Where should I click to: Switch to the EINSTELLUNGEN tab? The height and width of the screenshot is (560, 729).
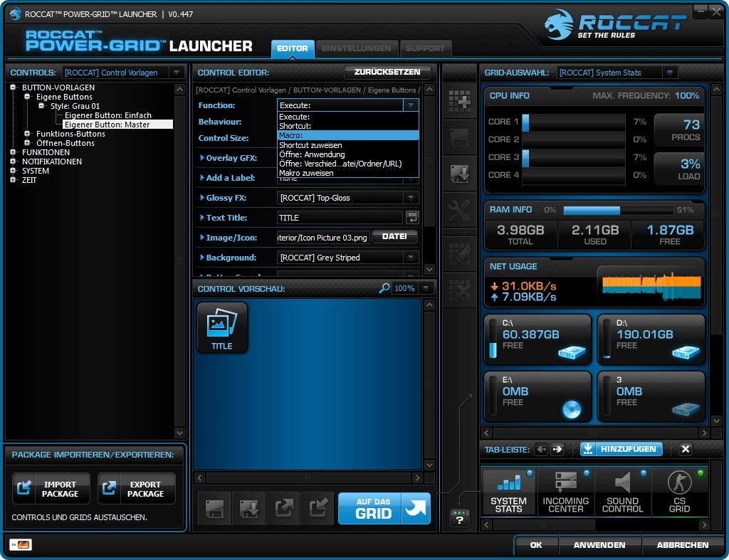(357, 48)
